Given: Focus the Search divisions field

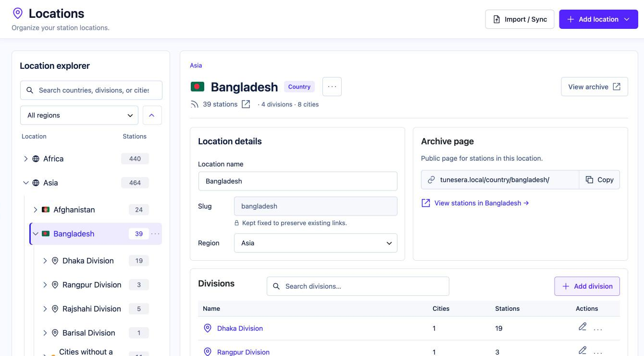Looking at the screenshot, I should point(358,286).
